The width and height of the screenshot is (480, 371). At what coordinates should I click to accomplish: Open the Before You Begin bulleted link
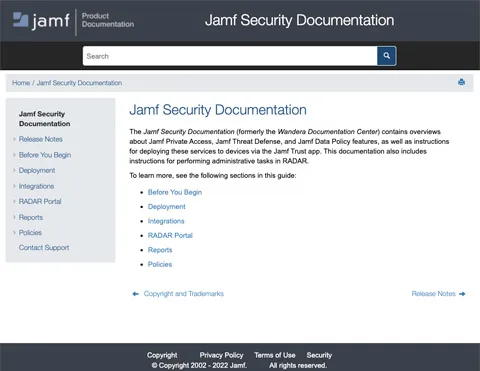(x=175, y=192)
